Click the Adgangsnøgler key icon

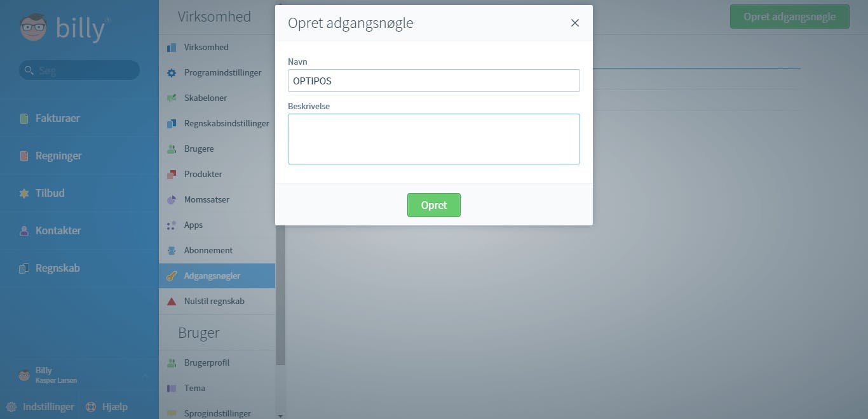coord(172,276)
